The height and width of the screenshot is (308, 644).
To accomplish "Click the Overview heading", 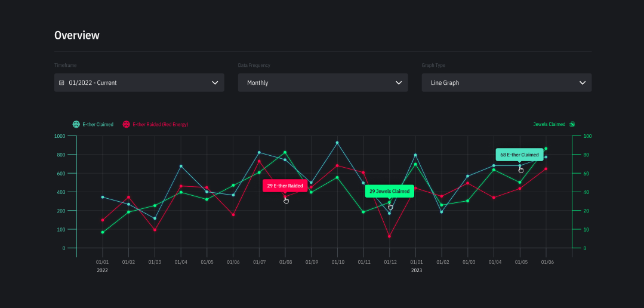I will 77,35.
